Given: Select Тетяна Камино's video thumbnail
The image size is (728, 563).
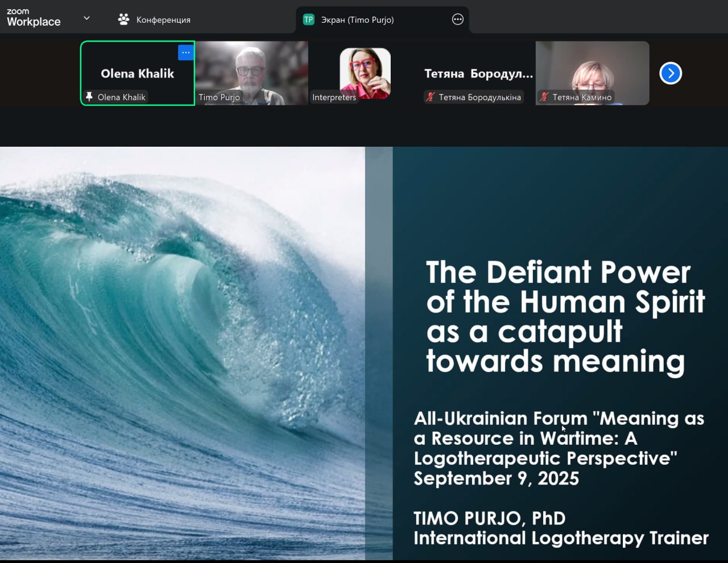Looking at the screenshot, I should [x=592, y=69].
